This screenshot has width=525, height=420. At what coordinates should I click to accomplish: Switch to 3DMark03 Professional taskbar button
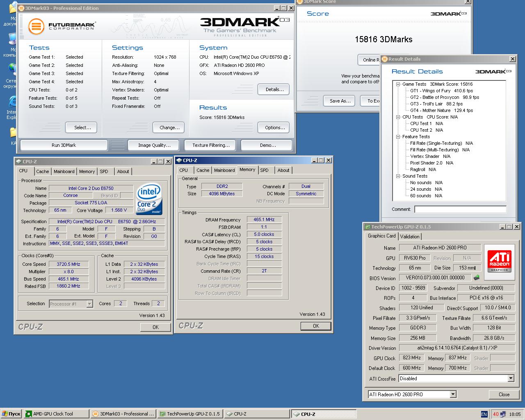[123, 414]
